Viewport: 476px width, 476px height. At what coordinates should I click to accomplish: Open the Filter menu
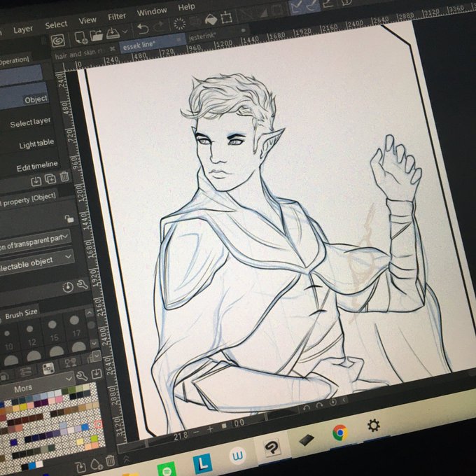(117, 16)
